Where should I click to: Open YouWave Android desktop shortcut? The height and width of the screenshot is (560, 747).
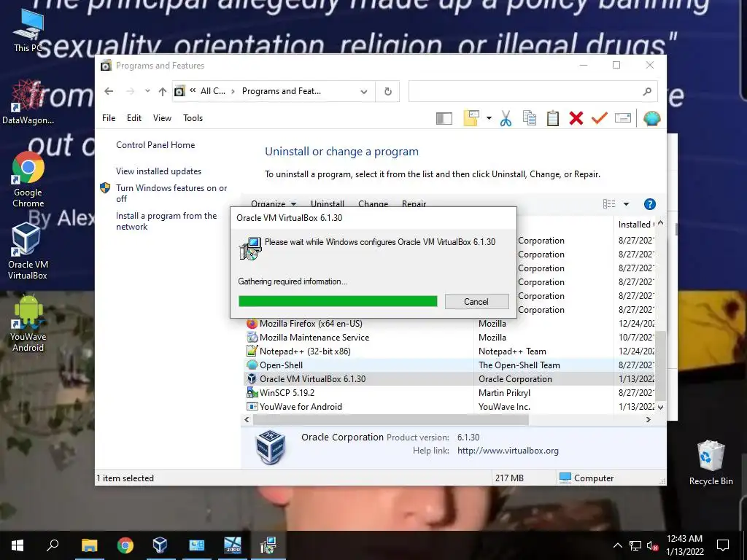(28, 323)
